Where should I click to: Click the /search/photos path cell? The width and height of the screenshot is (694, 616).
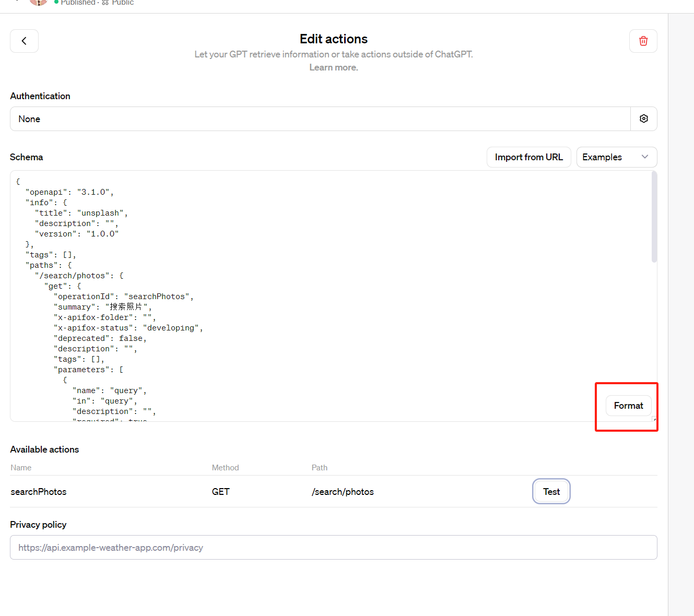(x=343, y=492)
